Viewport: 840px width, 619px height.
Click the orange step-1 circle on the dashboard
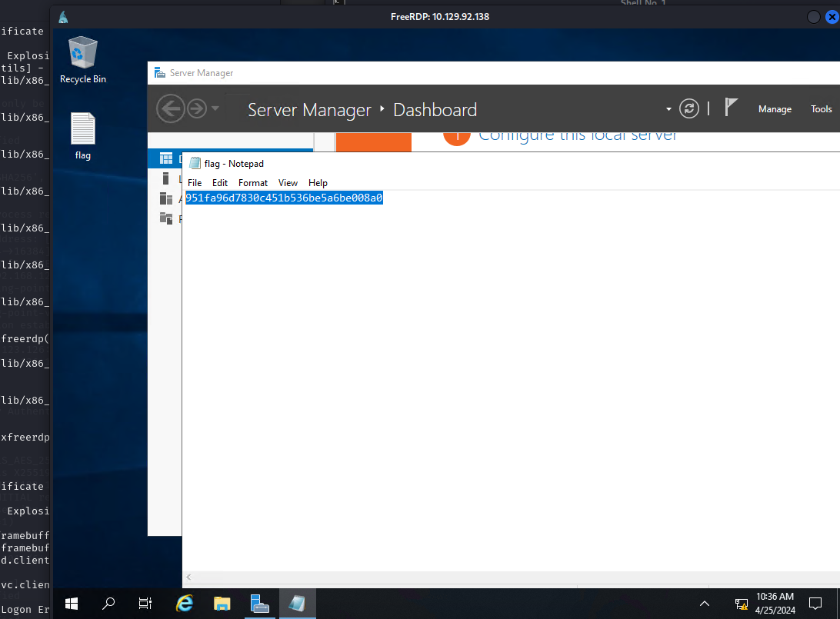456,138
